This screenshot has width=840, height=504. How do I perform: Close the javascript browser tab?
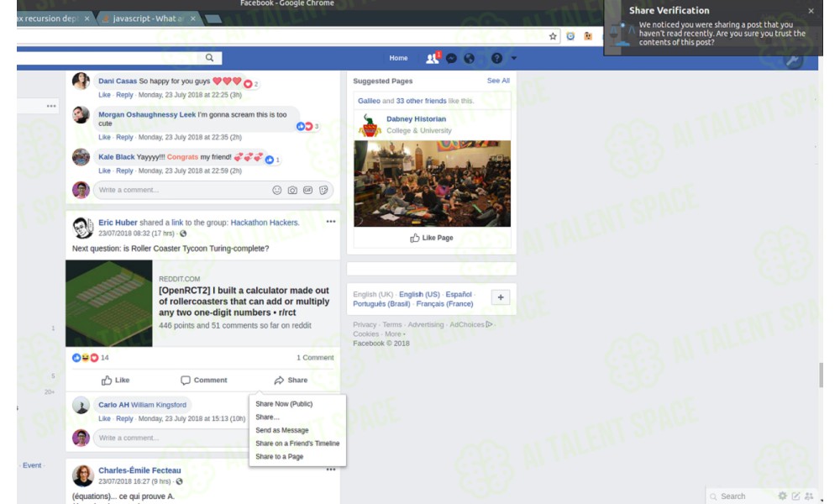(193, 18)
